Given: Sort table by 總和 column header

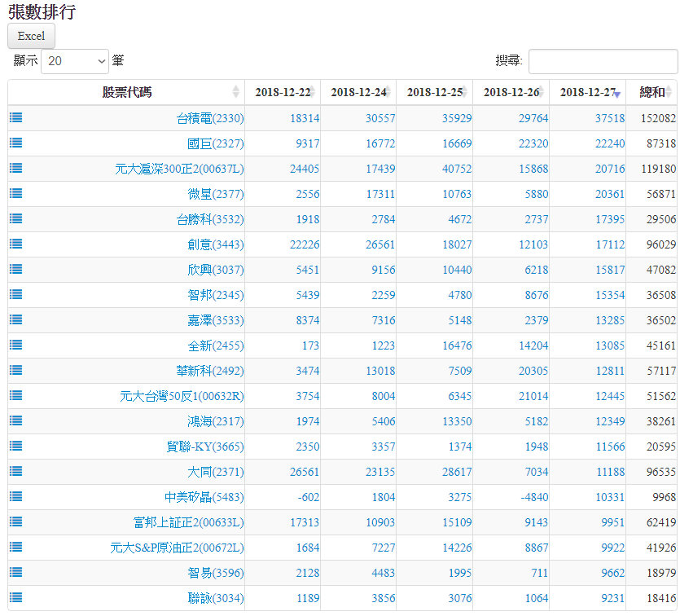Looking at the screenshot, I should [652, 92].
